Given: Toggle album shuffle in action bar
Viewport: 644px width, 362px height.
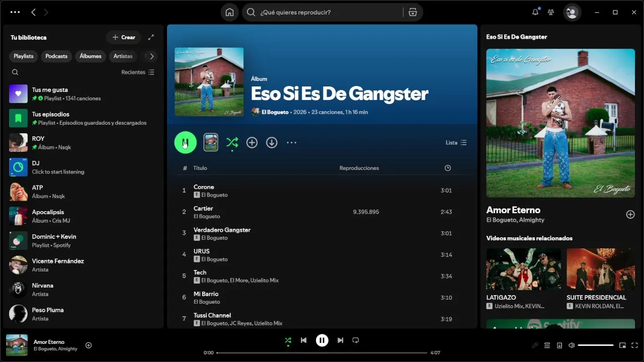Looking at the screenshot, I should pyautogui.click(x=232, y=143).
